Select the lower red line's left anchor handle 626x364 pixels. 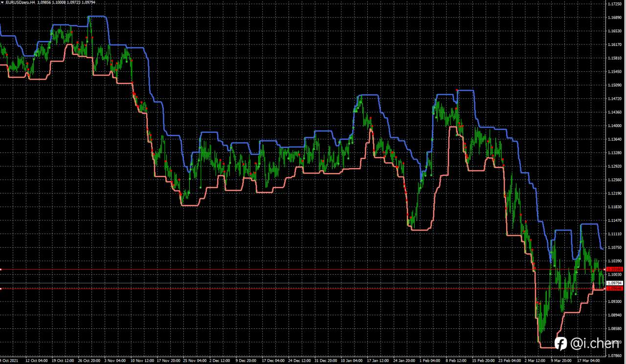(x=1, y=288)
